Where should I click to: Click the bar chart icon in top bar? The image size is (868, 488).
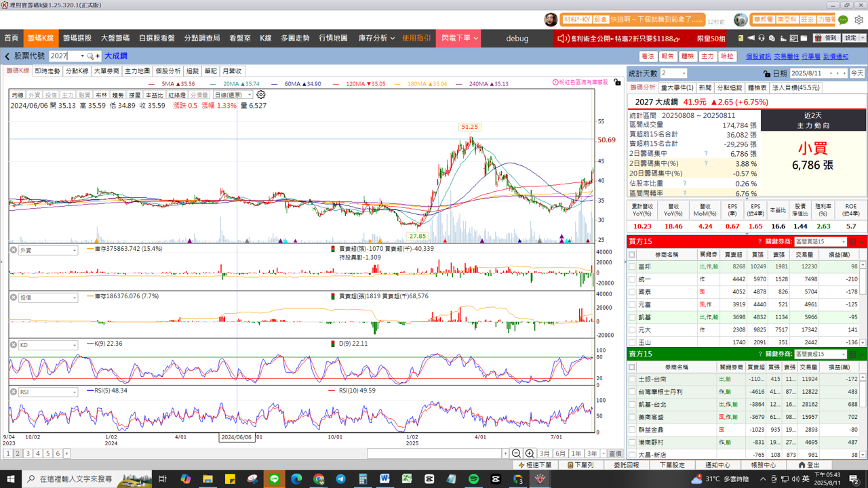(x=783, y=39)
